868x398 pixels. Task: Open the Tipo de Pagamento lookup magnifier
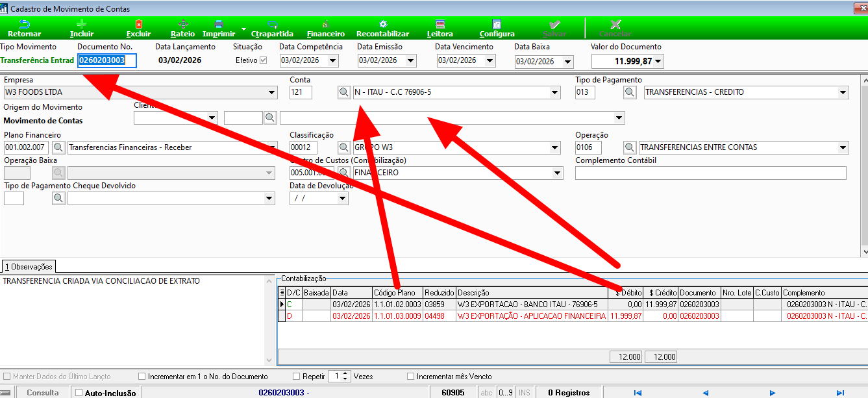(630, 92)
